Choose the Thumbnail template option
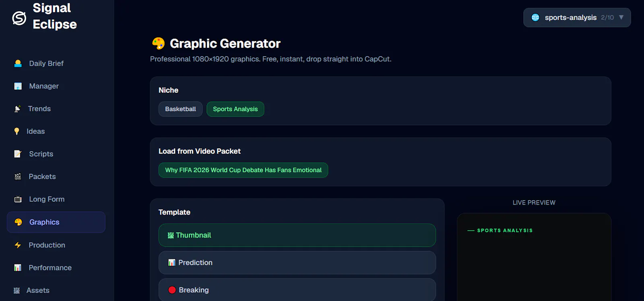The image size is (644, 301). (x=297, y=235)
